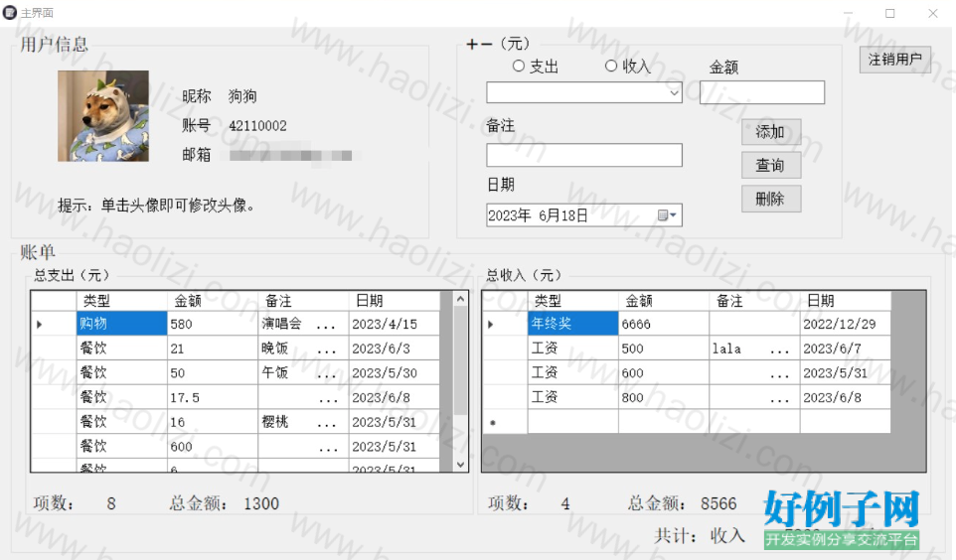
Task: Select the 2022/12/29 date cell
Action: 845,324
